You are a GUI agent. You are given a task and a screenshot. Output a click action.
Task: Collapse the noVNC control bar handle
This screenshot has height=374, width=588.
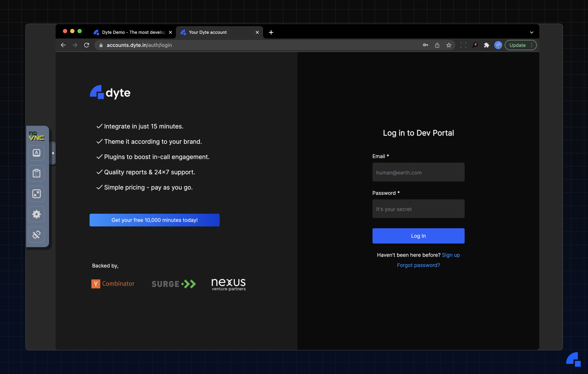[x=53, y=153]
